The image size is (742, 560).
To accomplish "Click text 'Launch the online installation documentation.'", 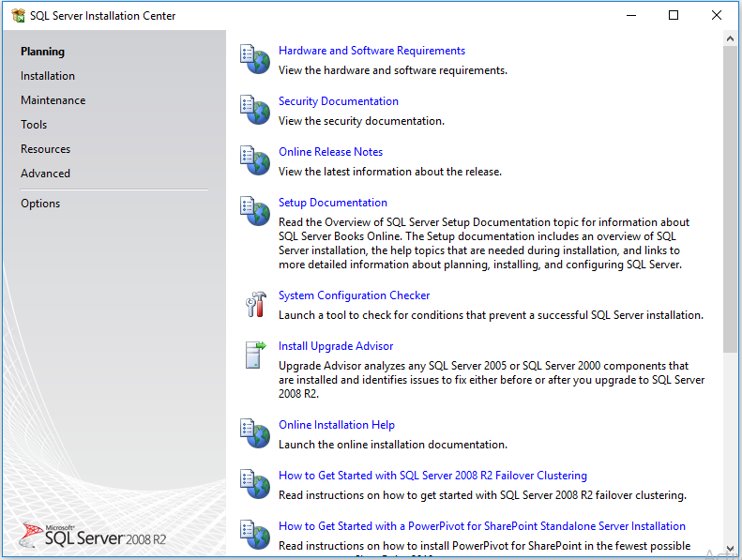I will click(393, 445).
